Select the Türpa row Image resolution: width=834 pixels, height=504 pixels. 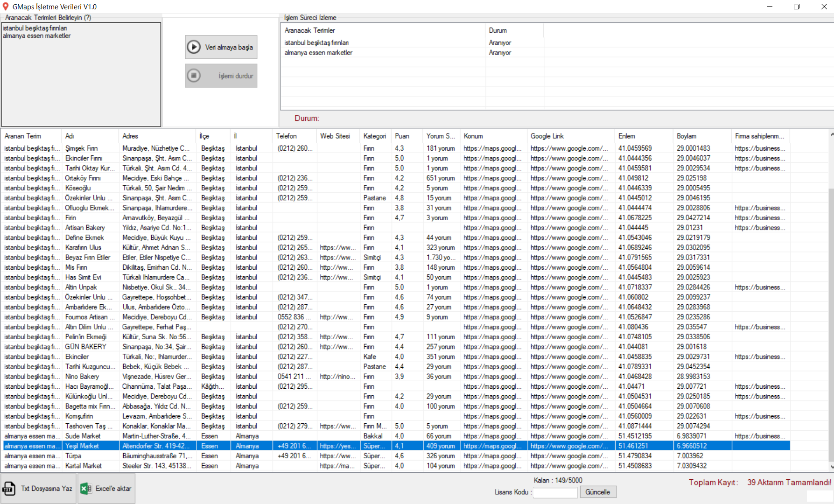pyautogui.click(x=396, y=456)
